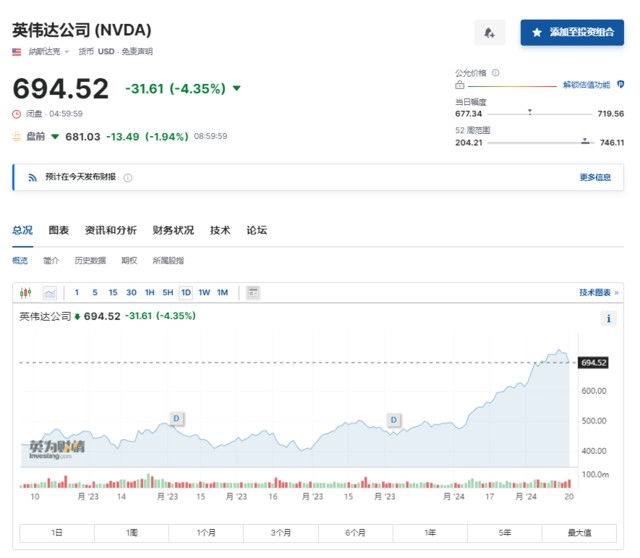This screenshot has width=640, height=558.
Task: Set chart range to 1年
Action: [430, 533]
